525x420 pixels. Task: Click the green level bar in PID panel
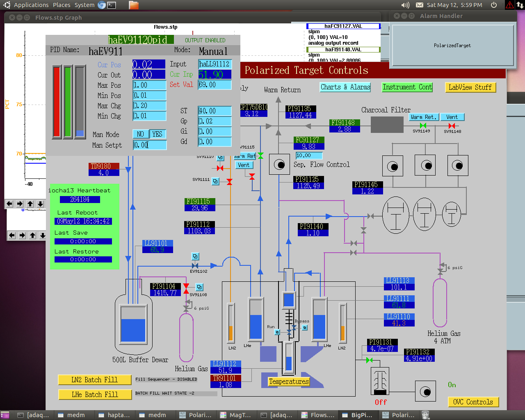[68, 102]
